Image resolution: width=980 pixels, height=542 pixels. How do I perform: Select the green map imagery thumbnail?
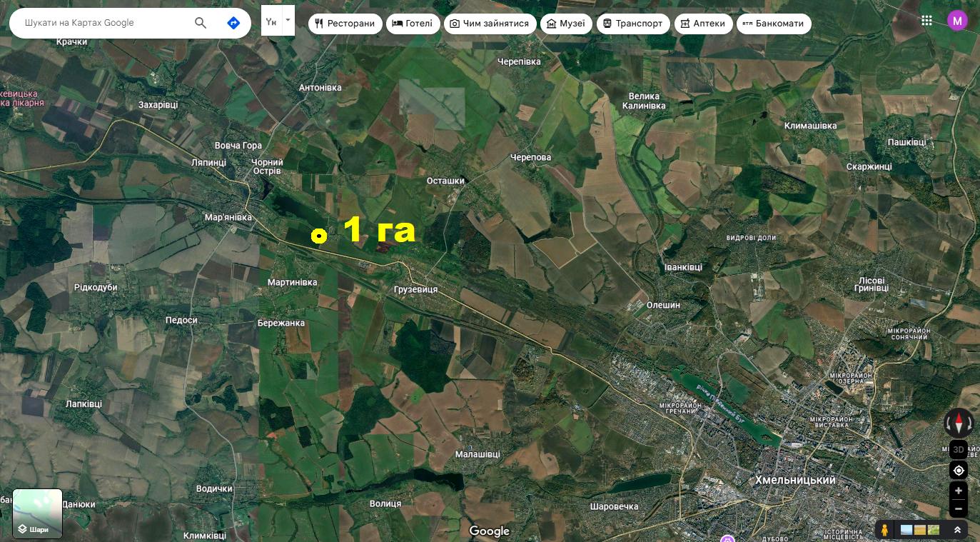point(934,530)
